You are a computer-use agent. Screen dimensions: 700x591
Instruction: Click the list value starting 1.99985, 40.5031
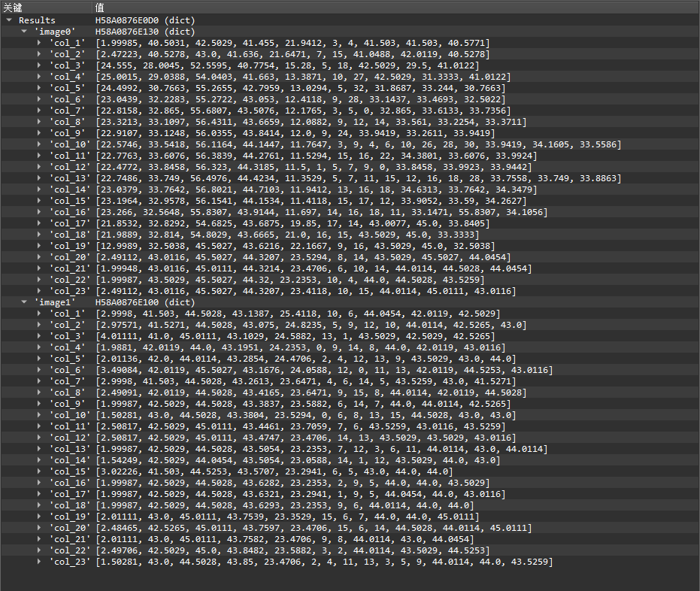click(x=293, y=43)
